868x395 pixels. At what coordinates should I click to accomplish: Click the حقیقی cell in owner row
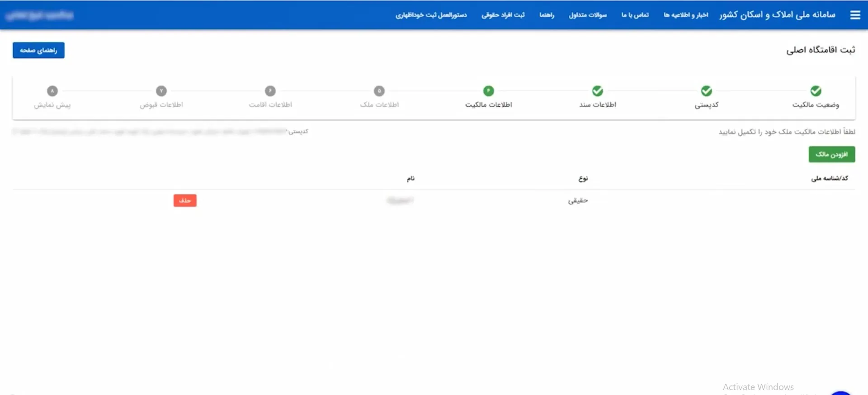578,200
